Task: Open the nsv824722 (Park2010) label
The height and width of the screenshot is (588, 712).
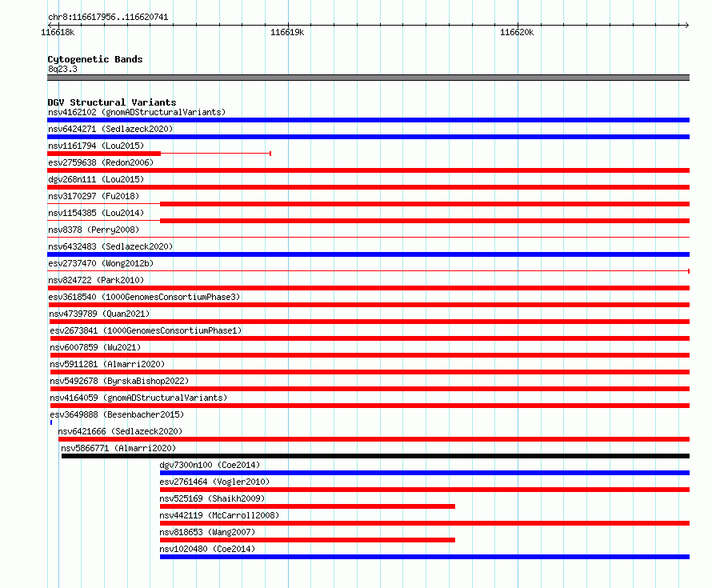Action: tap(96, 280)
